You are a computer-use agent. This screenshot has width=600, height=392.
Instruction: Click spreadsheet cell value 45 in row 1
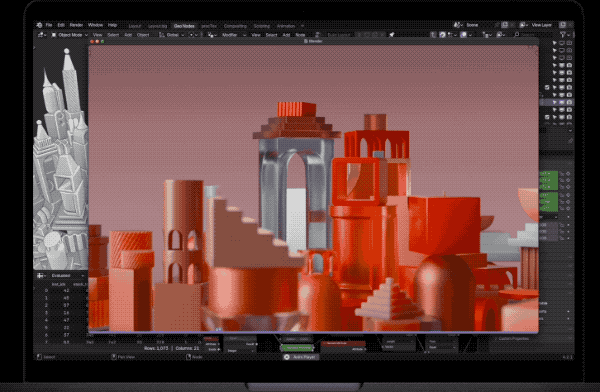point(66,298)
